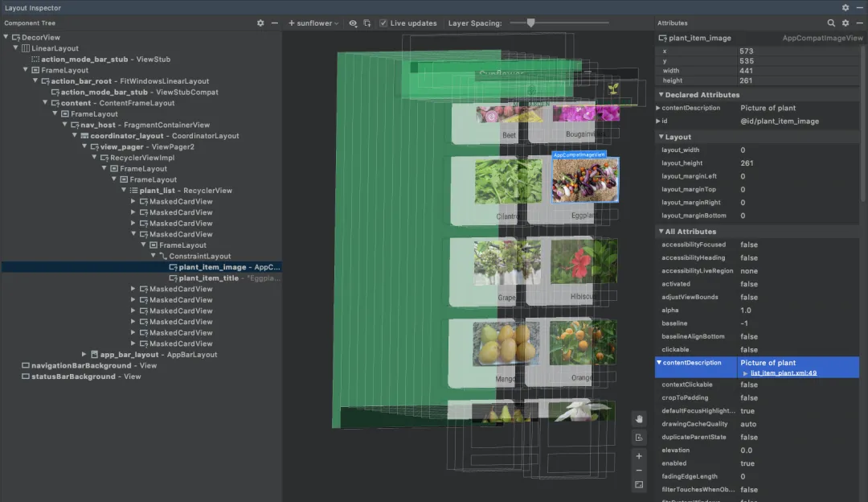Expand the app_bar_layout node
This screenshot has width=868, height=502.
[84, 354]
